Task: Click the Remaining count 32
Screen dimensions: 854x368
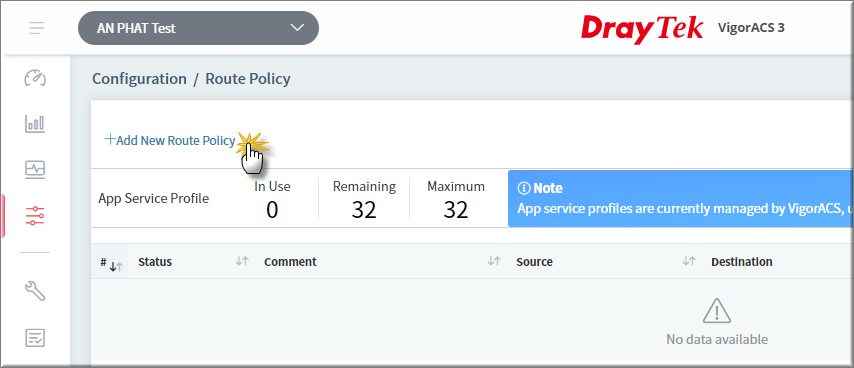Action: 364,210
